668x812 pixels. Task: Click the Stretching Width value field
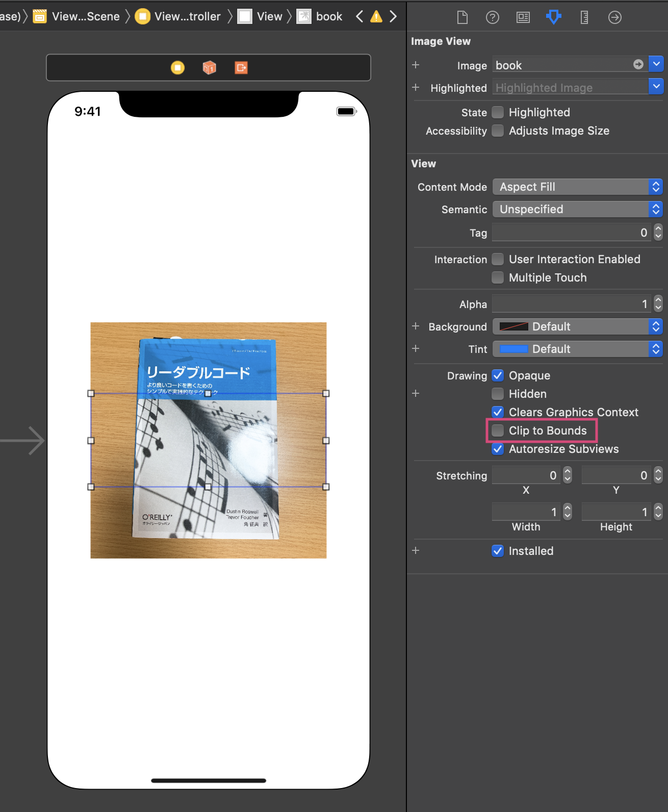pyautogui.click(x=526, y=512)
